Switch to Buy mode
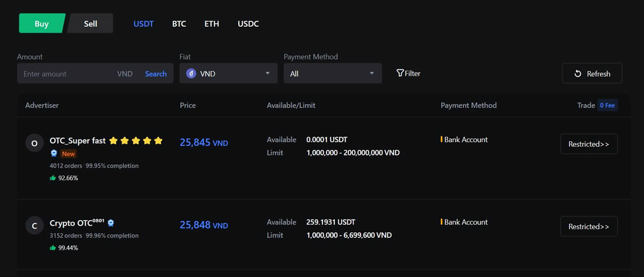This screenshot has height=277, width=644. click(x=41, y=24)
